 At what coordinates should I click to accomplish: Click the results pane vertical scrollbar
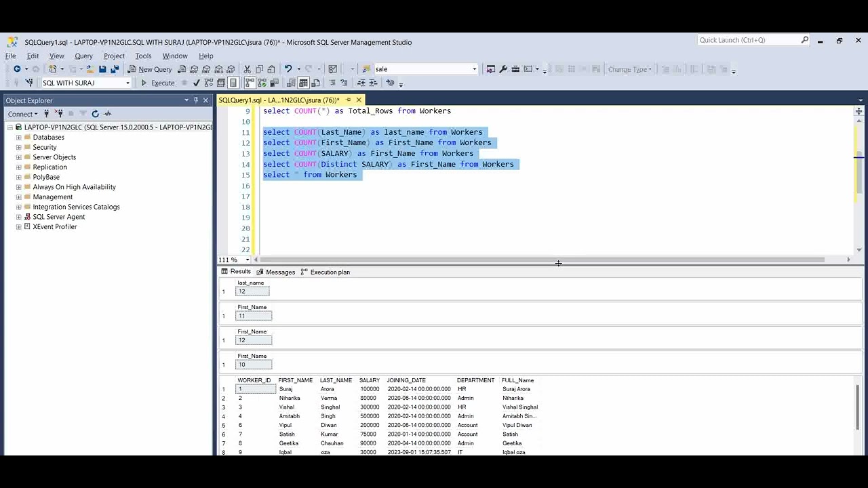point(859,407)
